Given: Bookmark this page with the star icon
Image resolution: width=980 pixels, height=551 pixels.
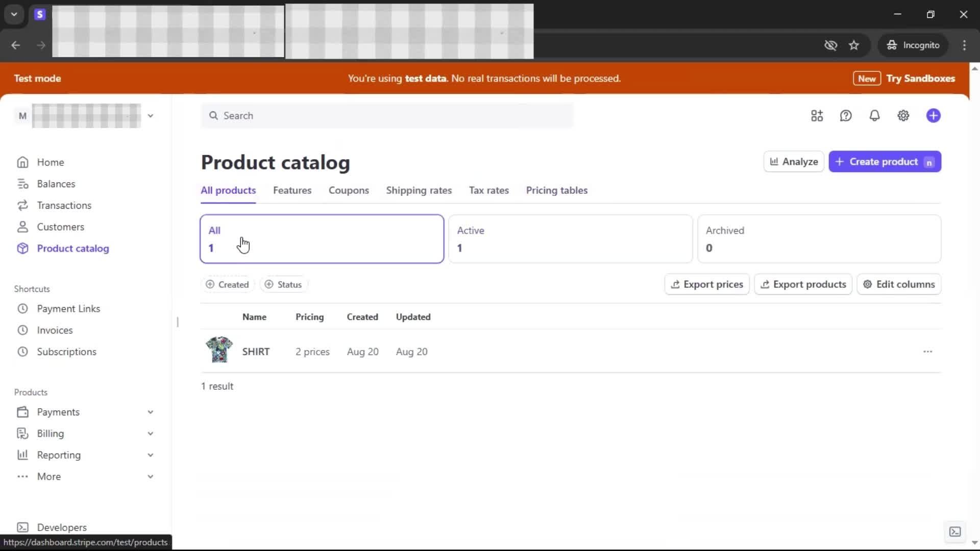Looking at the screenshot, I should point(854,45).
